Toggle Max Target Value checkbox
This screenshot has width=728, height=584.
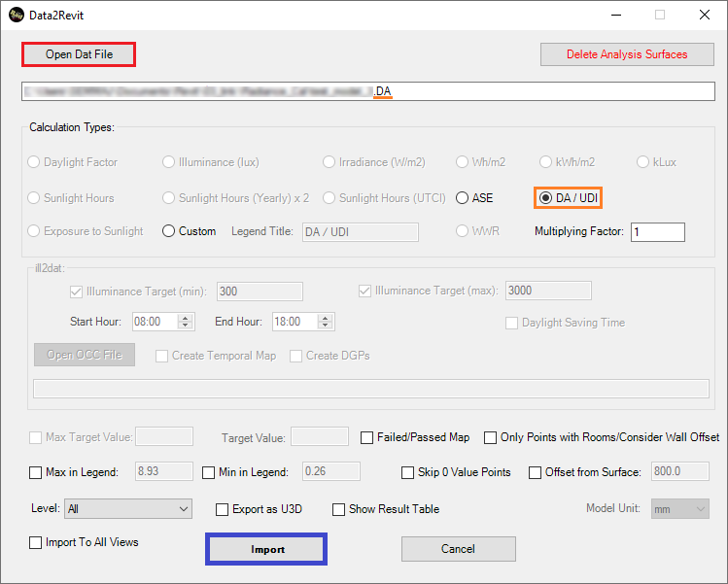tap(35, 438)
